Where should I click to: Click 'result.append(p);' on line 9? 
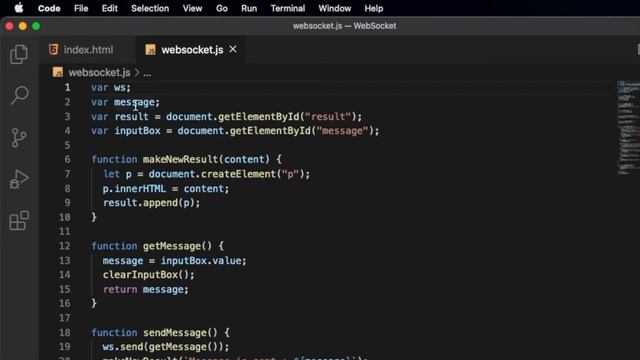(151, 203)
